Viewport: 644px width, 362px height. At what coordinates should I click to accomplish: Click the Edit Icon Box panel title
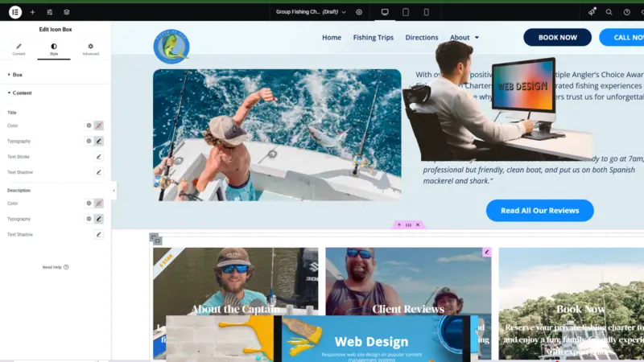(56, 29)
